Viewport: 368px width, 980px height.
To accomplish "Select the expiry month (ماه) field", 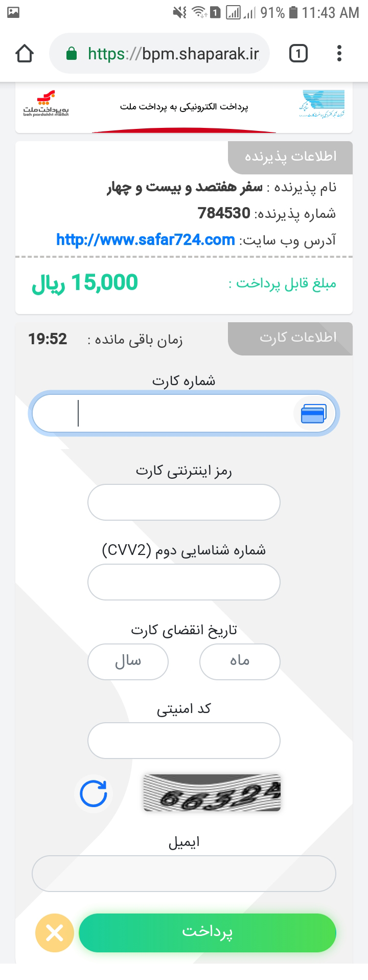I will pos(240,661).
